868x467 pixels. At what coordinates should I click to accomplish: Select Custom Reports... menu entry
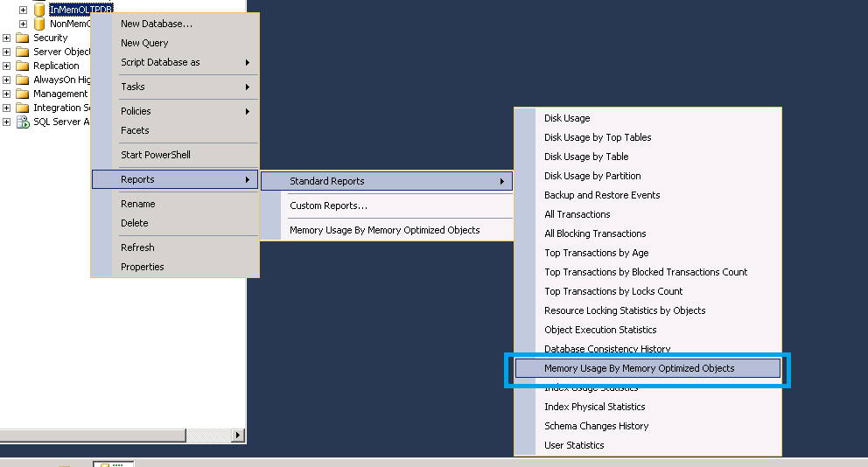328,206
